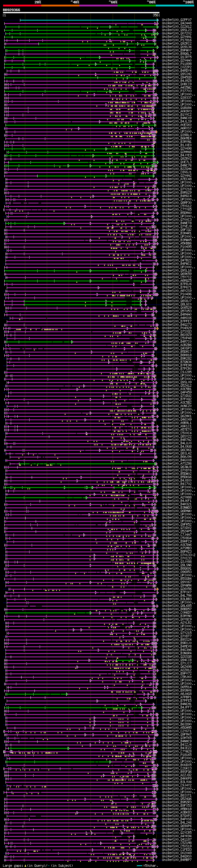This screenshot has width=197, height=868.
Task: Select hit label UniRef100_A0K9V3
Action: 177,111
